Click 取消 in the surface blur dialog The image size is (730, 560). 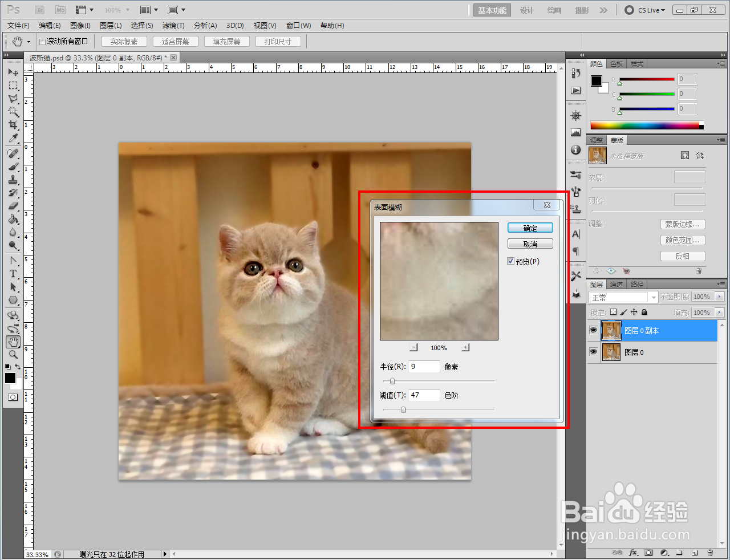[x=530, y=244]
